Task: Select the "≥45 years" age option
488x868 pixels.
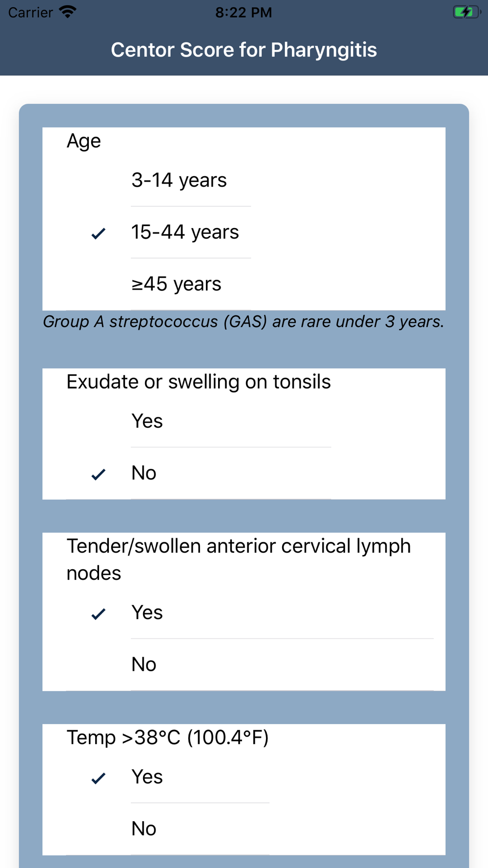Action: 176,284
